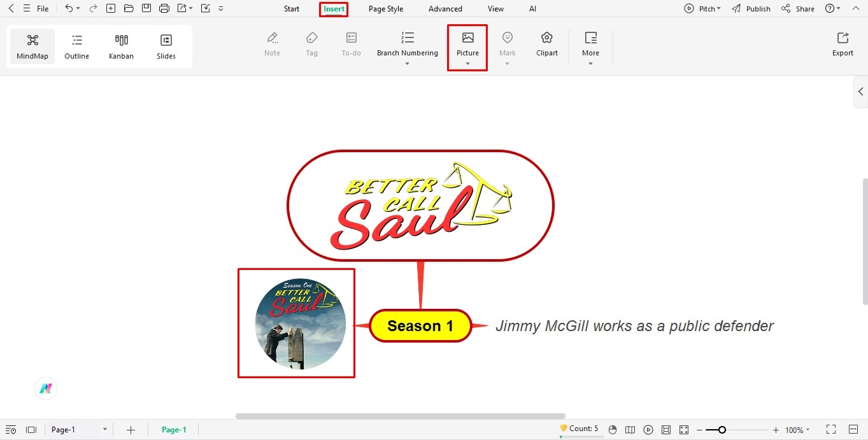Open the Pitch dropdown
This screenshot has height=440, width=868.
[x=702, y=9]
